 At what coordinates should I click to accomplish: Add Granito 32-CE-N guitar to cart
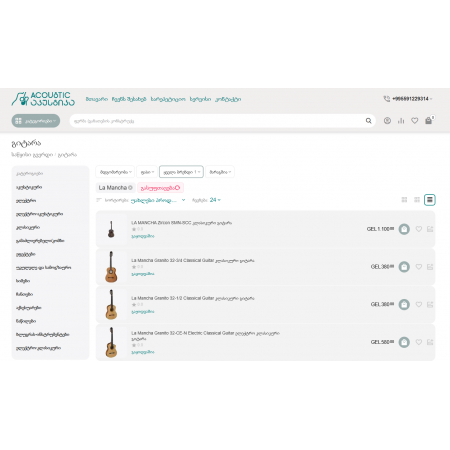(x=404, y=342)
